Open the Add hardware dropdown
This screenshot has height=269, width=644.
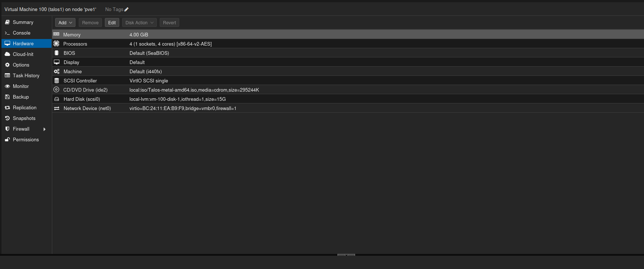(x=65, y=23)
